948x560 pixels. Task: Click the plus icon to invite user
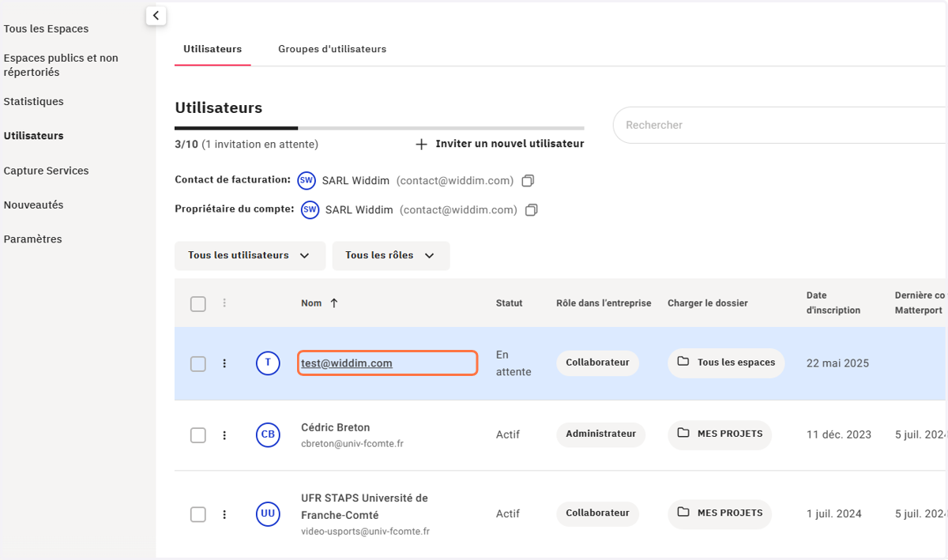[421, 145]
